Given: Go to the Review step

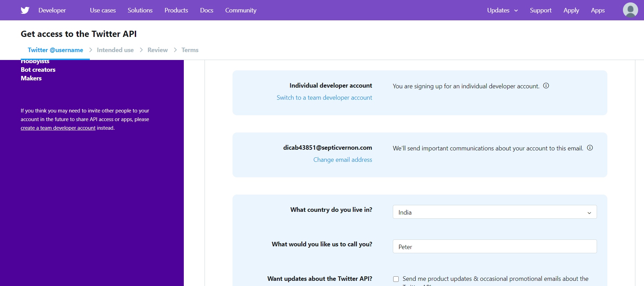Looking at the screenshot, I should [158, 50].
